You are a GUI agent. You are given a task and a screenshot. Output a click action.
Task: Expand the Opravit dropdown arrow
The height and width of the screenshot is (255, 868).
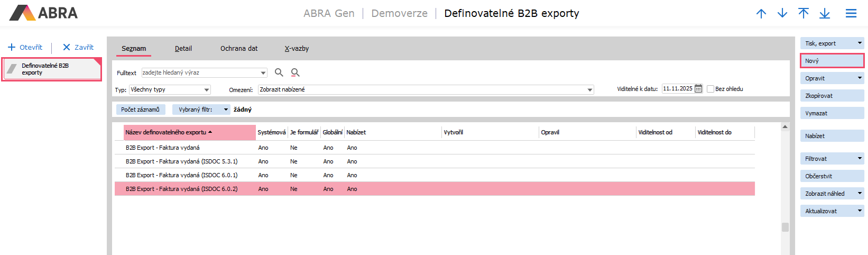tap(860, 78)
